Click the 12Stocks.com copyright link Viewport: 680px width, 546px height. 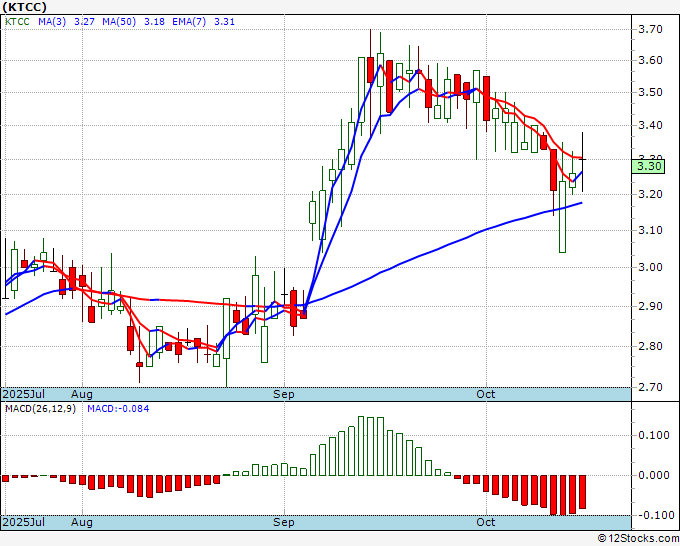(638, 539)
